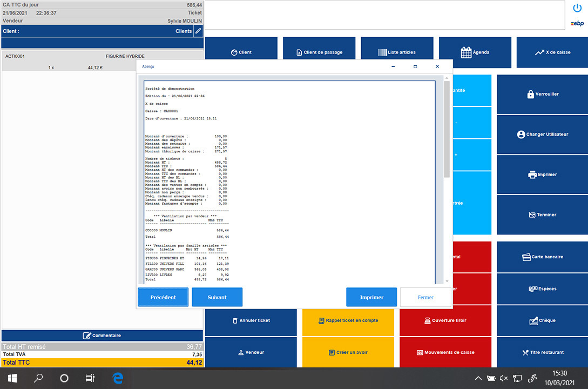Click the pencil icon to edit the client
Image resolution: width=588 pixels, height=389 pixels.
[198, 31]
